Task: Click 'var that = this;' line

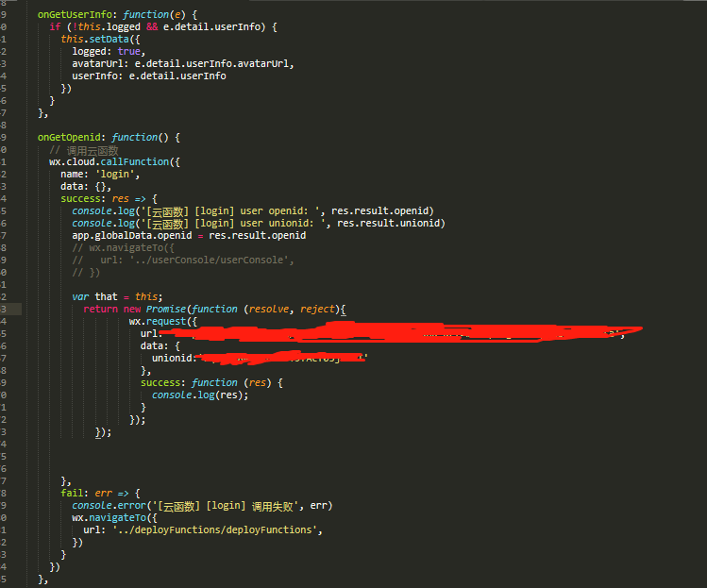Action: pyautogui.click(x=117, y=296)
